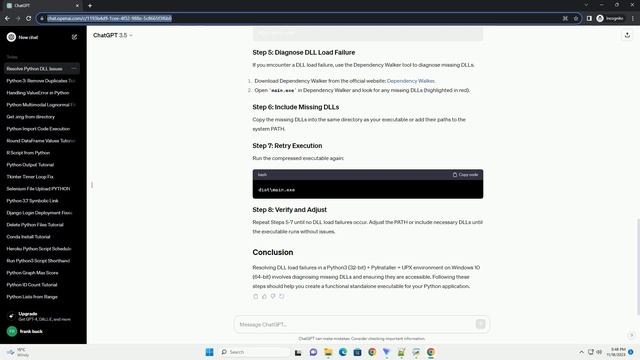Screen dimensions: 640x360
Task: Open the Dependency Walker link
Action: click(x=411, y=81)
